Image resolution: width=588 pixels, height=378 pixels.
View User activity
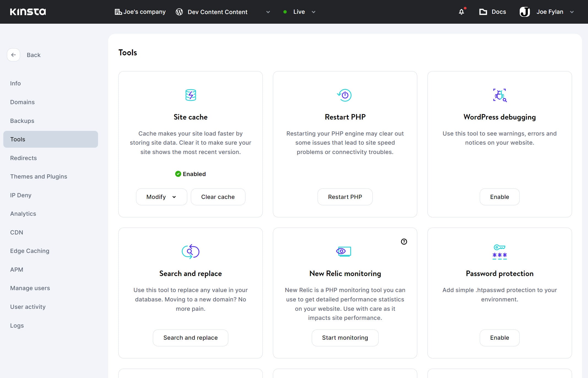(28, 307)
